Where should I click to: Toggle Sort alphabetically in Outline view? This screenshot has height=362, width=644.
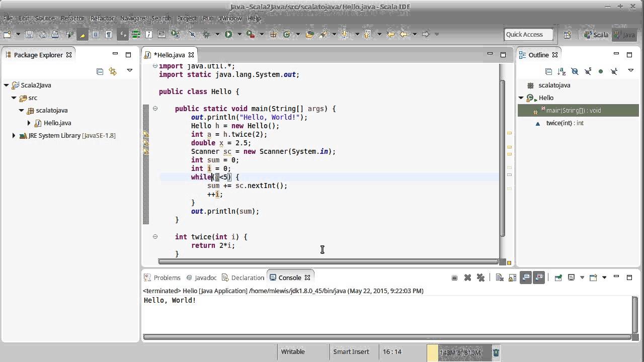point(561,71)
